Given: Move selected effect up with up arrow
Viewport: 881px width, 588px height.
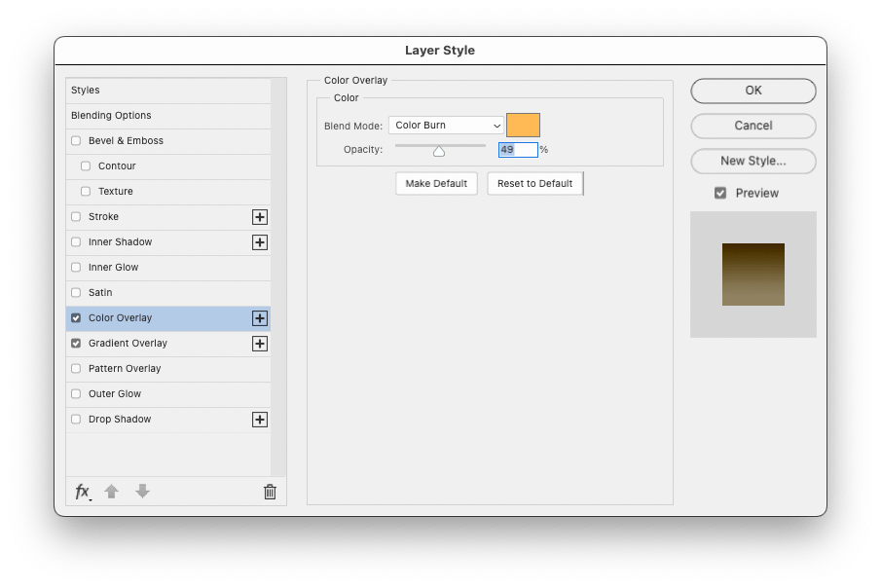Looking at the screenshot, I should [112, 492].
